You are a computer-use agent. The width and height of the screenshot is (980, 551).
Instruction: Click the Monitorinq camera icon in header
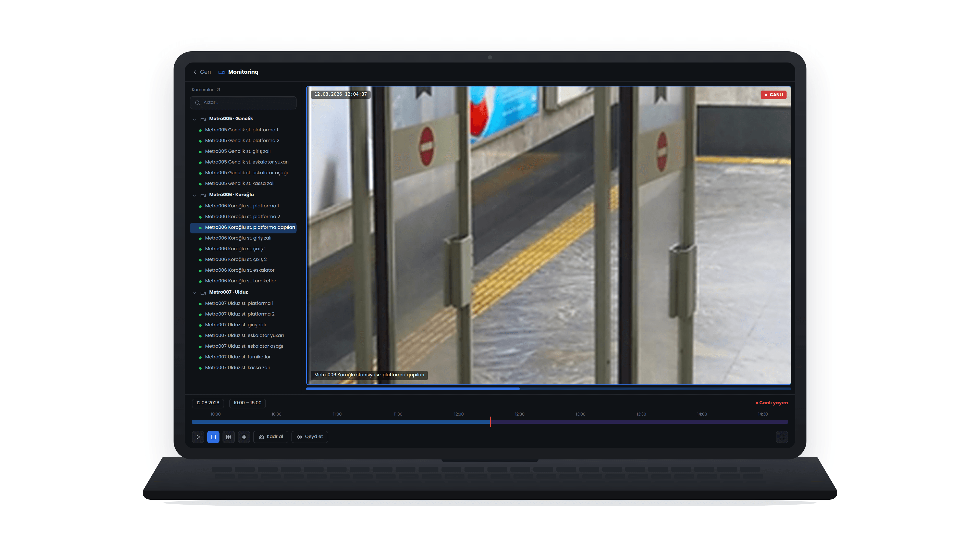click(x=222, y=72)
